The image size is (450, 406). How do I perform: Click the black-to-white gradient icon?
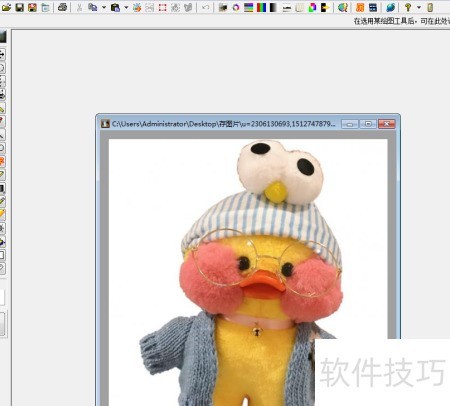tap(273, 7)
